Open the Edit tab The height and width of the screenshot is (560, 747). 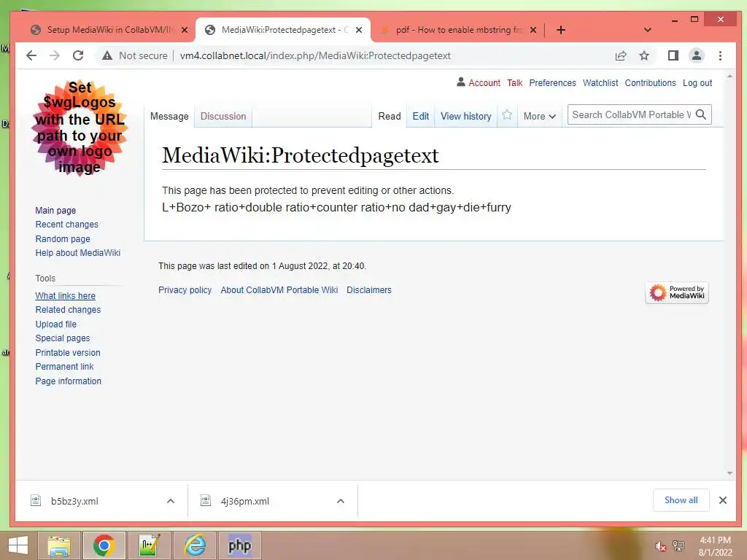coord(421,116)
